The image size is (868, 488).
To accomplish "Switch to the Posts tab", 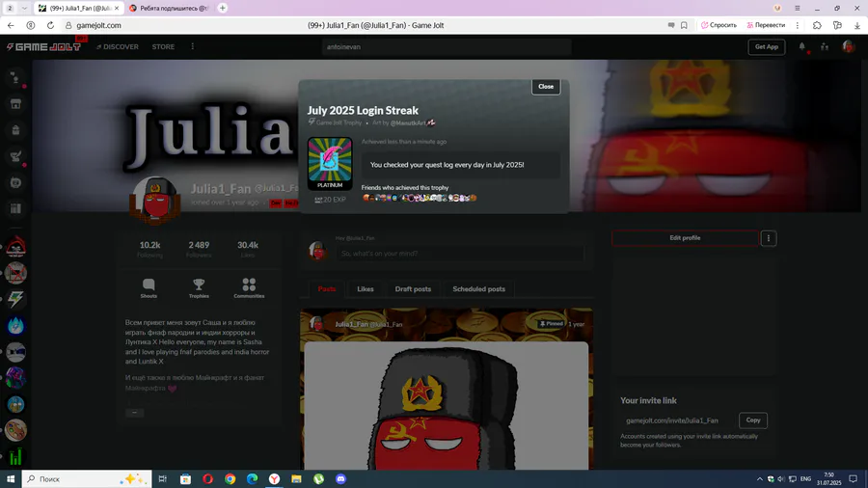I will [x=327, y=288].
